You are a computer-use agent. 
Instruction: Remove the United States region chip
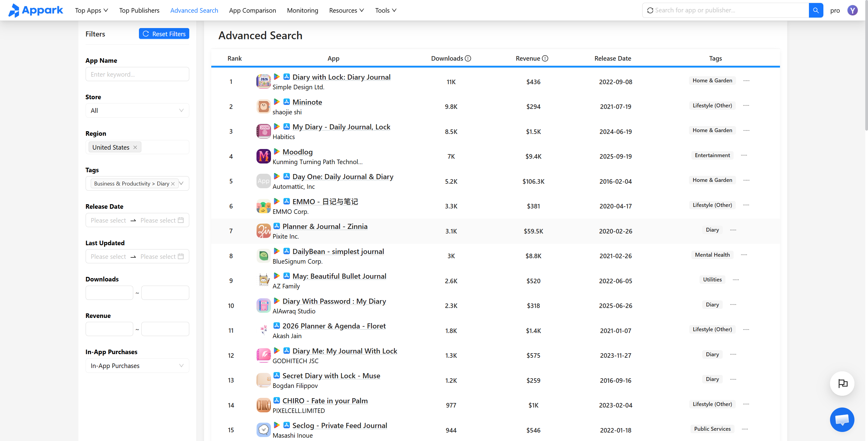tap(135, 147)
